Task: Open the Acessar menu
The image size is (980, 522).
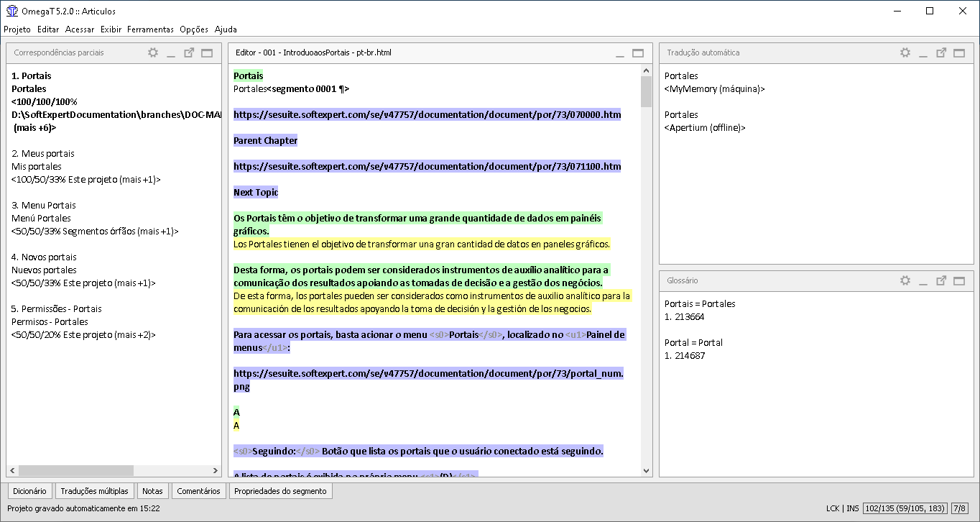Action: coord(80,29)
